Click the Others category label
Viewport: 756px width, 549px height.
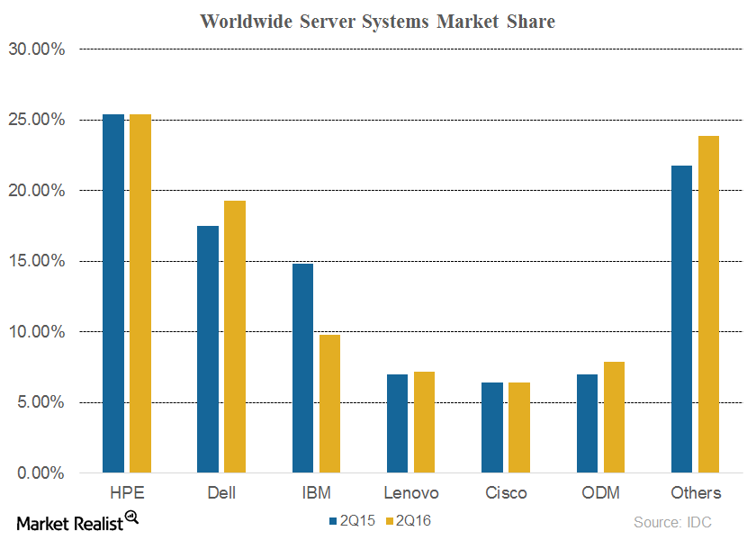[x=695, y=493]
